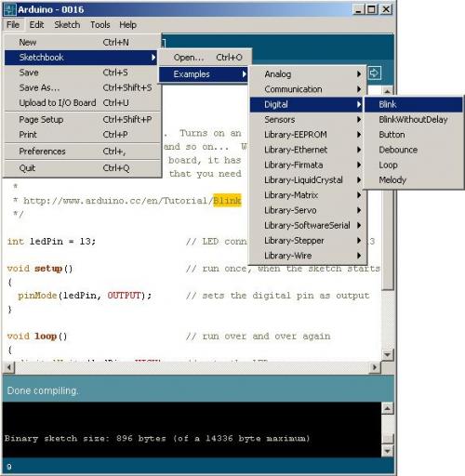
Task: Click the console scroll-up arrow
Action: coord(387,409)
